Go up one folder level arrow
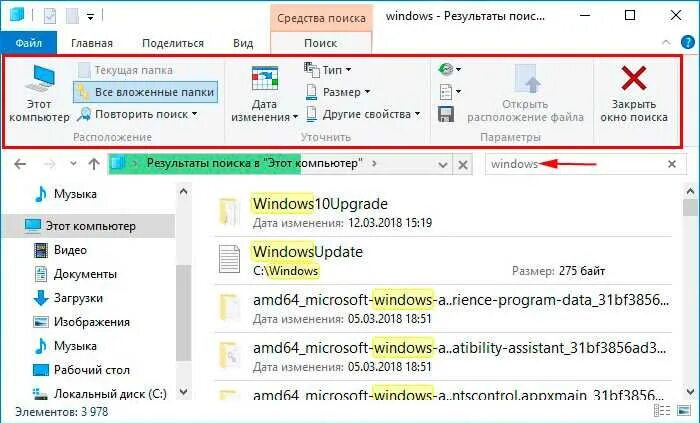The height and width of the screenshot is (423, 700). (x=94, y=164)
